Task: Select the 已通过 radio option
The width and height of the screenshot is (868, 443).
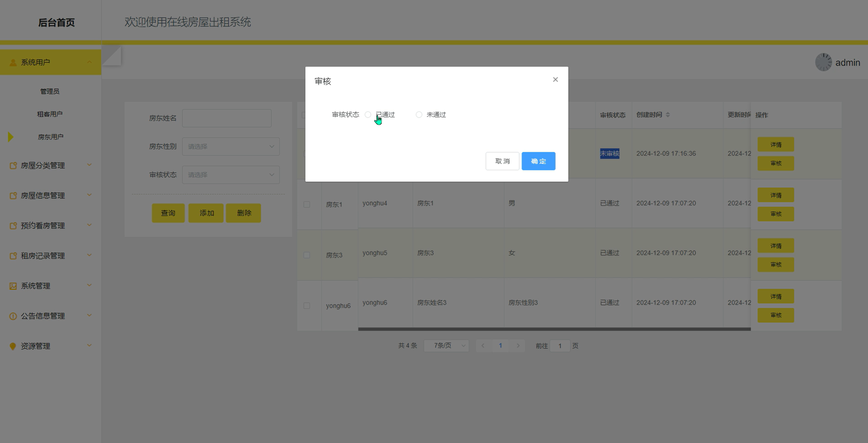Action: click(368, 115)
